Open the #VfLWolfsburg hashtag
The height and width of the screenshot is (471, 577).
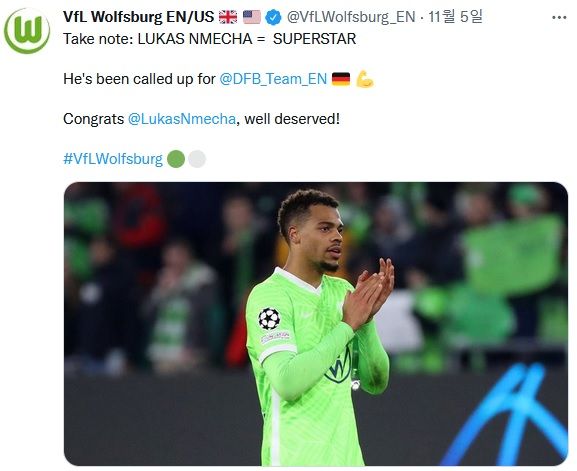(x=113, y=159)
